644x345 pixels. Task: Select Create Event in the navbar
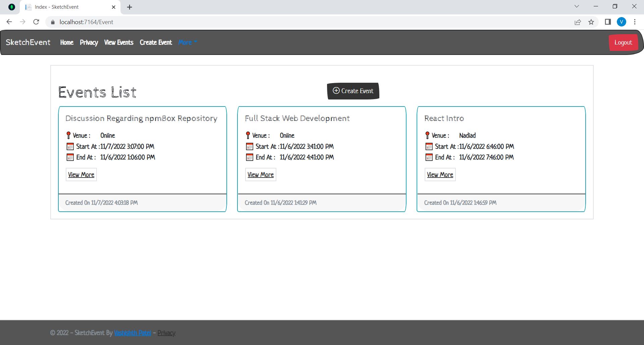[156, 43]
